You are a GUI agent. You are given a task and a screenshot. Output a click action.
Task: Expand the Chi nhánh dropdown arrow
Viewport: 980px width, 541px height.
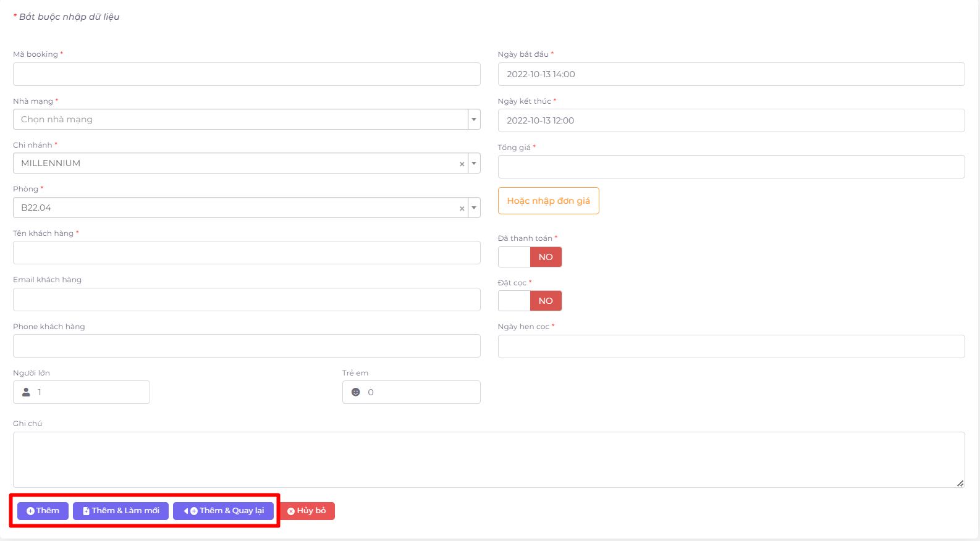click(x=474, y=164)
